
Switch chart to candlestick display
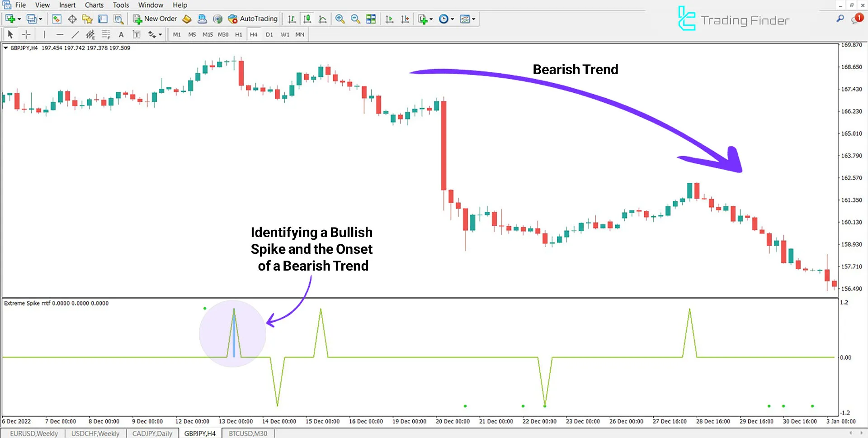[307, 19]
